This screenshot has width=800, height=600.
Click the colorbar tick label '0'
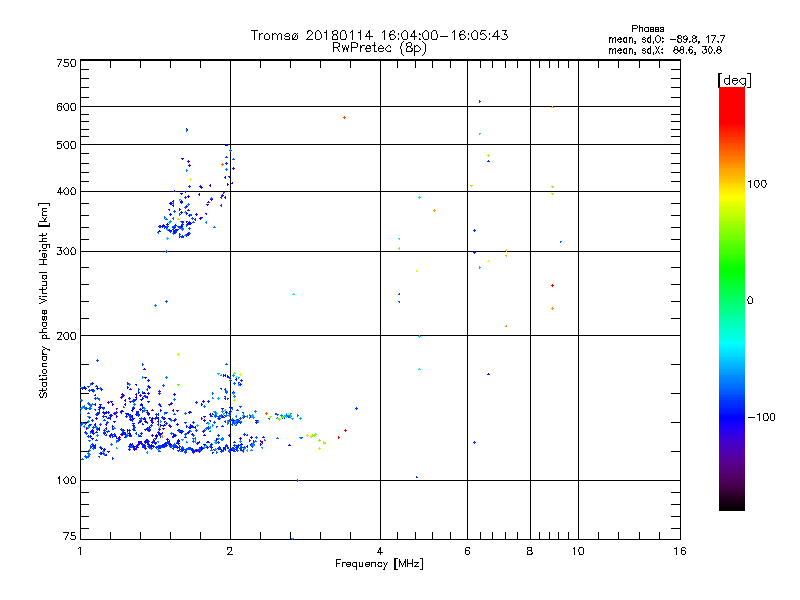(x=749, y=301)
